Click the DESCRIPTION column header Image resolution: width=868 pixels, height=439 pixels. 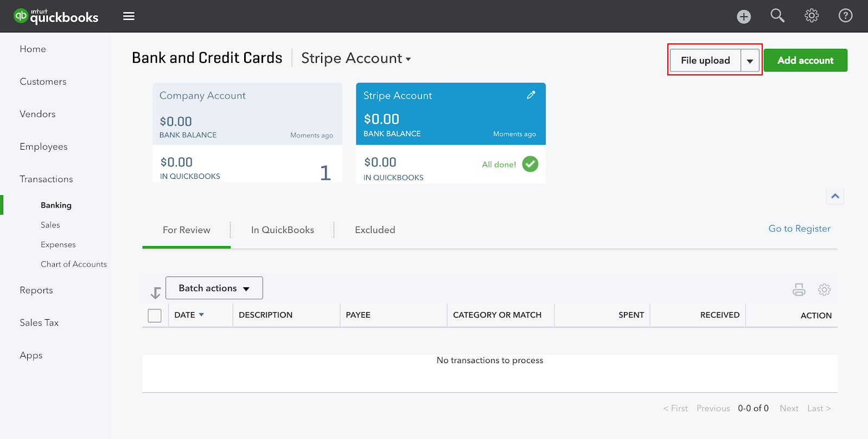pos(265,315)
